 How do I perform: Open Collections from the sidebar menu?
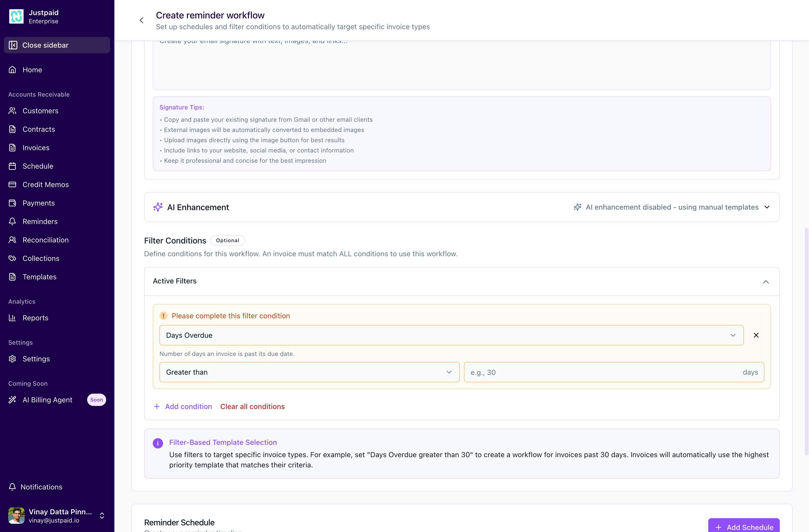pyautogui.click(x=41, y=259)
